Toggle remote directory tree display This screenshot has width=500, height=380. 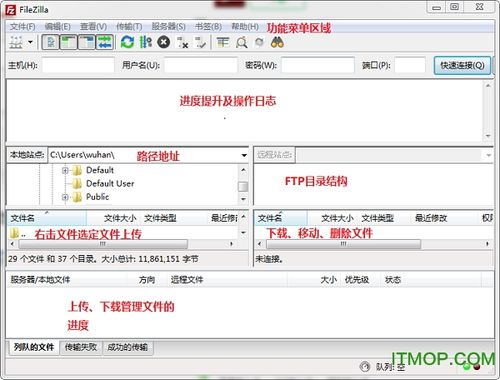click(86, 42)
